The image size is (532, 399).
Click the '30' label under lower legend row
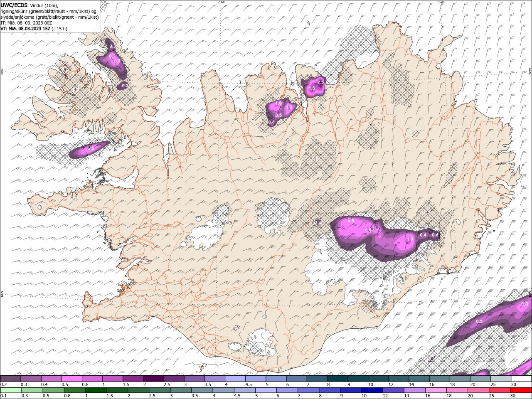514,396
